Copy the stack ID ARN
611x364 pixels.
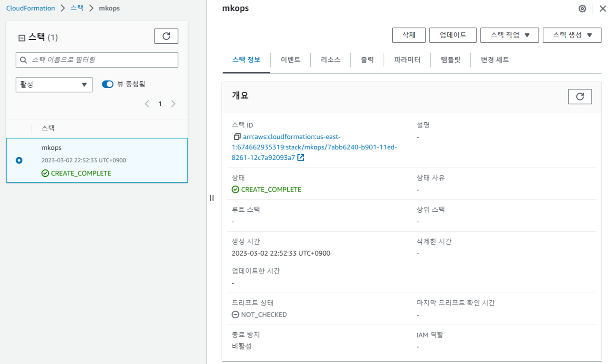coord(237,137)
